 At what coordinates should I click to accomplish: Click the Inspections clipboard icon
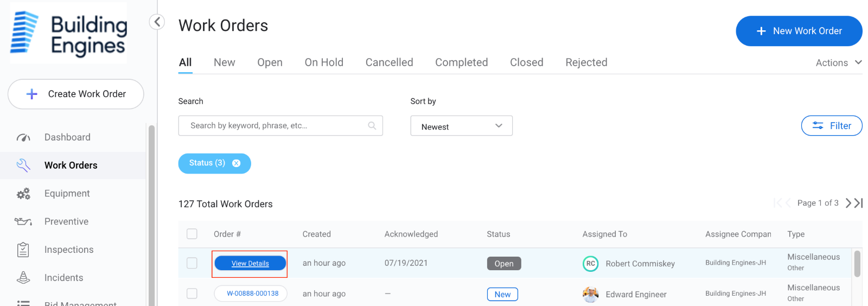(x=23, y=250)
